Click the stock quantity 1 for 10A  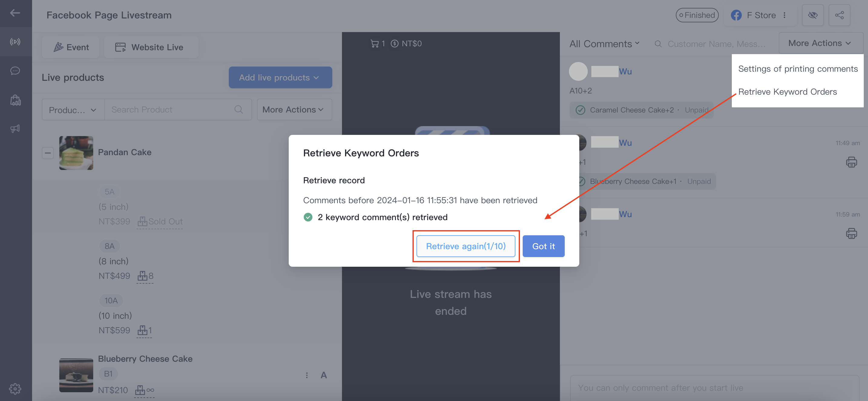145,330
